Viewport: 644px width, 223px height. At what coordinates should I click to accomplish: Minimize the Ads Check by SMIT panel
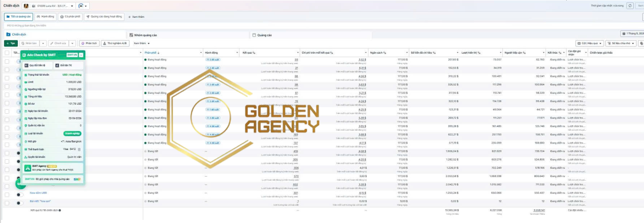pos(81,55)
